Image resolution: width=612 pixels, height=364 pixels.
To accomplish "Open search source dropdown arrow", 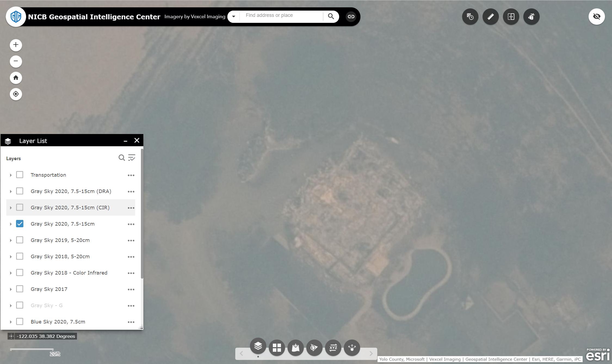I will click(233, 17).
